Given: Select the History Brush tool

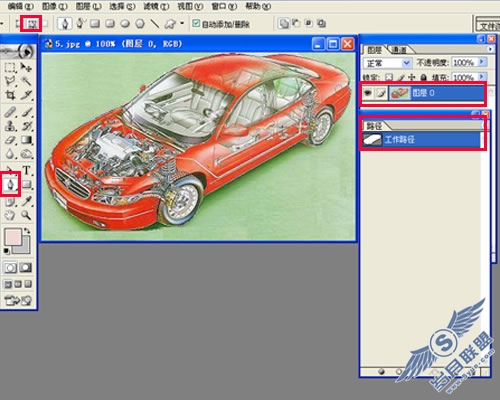Looking at the screenshot, I should pos(26,126).
